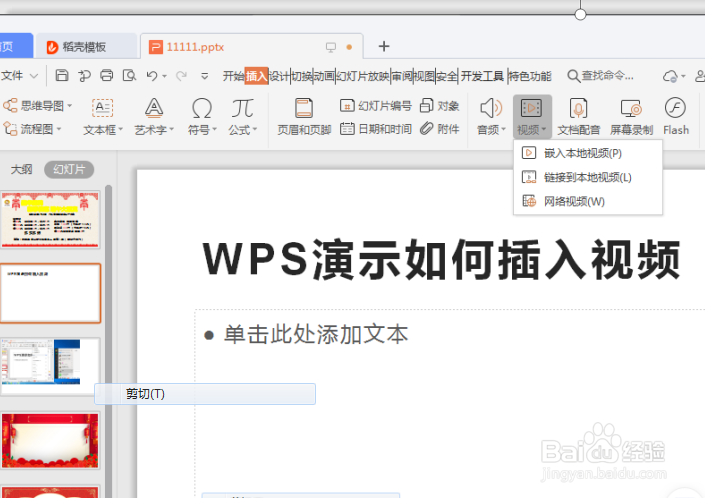Click the Redo arrow icon
Image resolution: width=705 pixels, height=498 pixels.
(x=181, y=76)
